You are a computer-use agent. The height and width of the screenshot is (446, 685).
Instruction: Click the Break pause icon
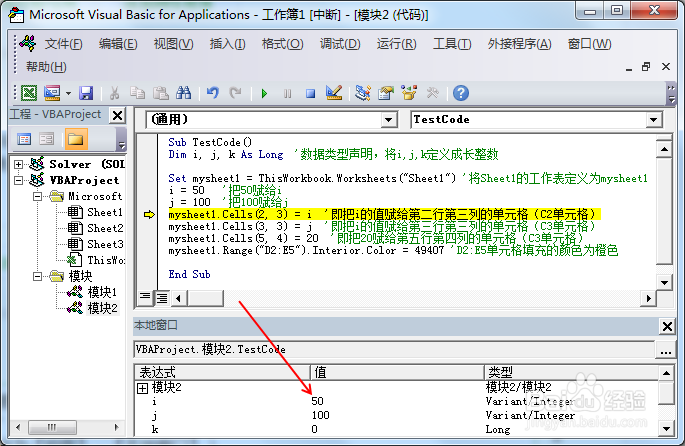[287, 93]
